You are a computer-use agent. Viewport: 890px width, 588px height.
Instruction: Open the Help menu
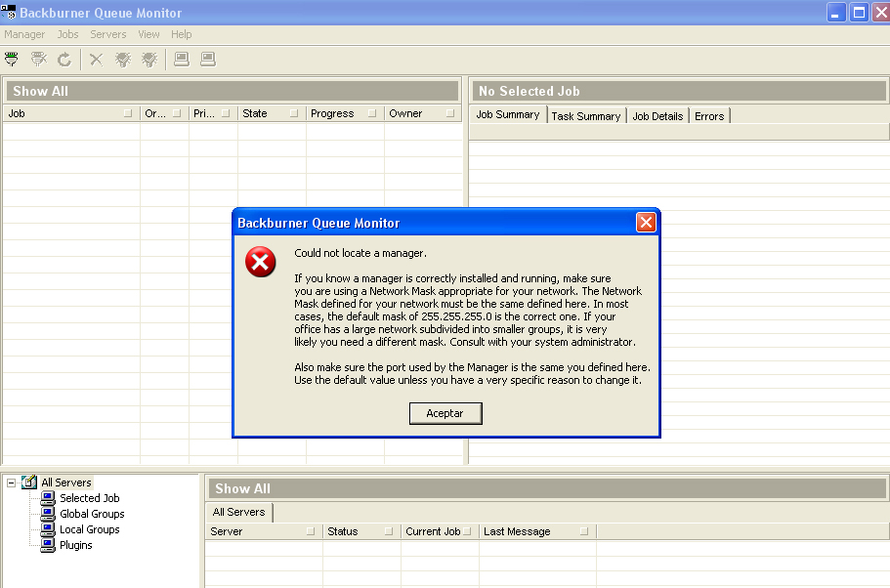tap(182, 34)
